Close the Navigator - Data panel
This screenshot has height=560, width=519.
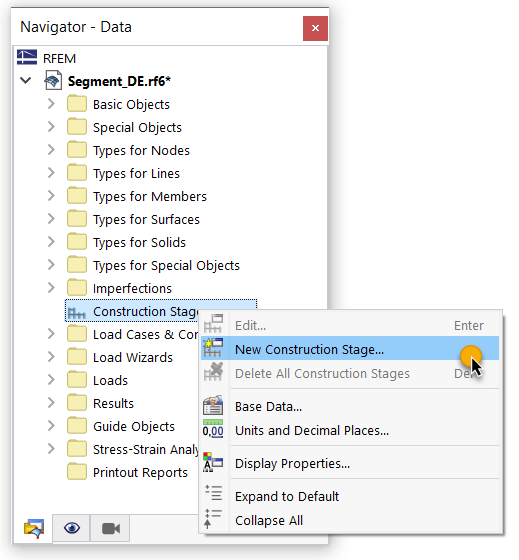315,28
